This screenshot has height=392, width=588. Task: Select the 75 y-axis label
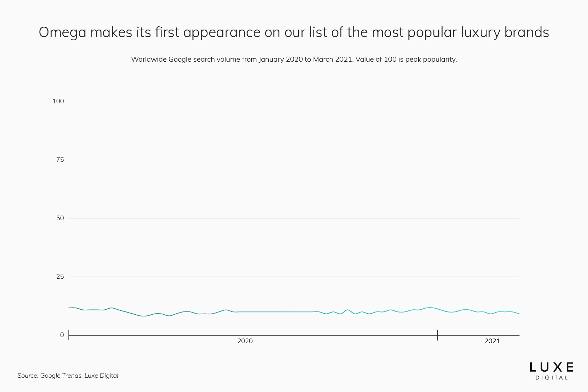click(x=60, y=160)
